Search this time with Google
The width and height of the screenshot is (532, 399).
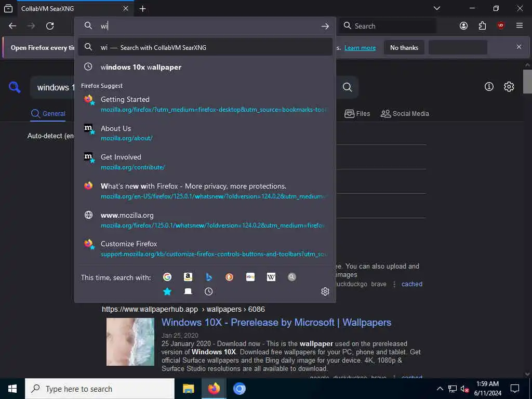point(167,277)
